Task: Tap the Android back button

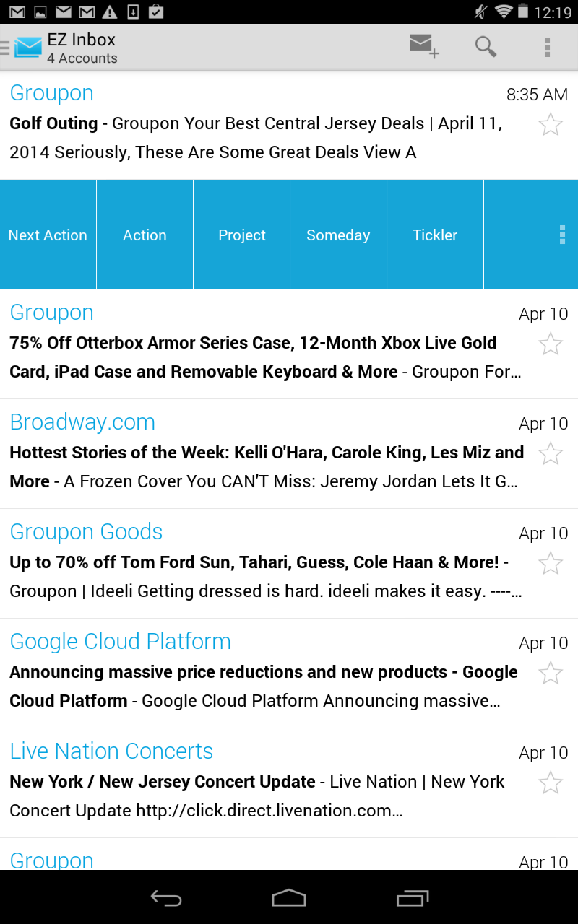Action: click(x=165, y=897)
